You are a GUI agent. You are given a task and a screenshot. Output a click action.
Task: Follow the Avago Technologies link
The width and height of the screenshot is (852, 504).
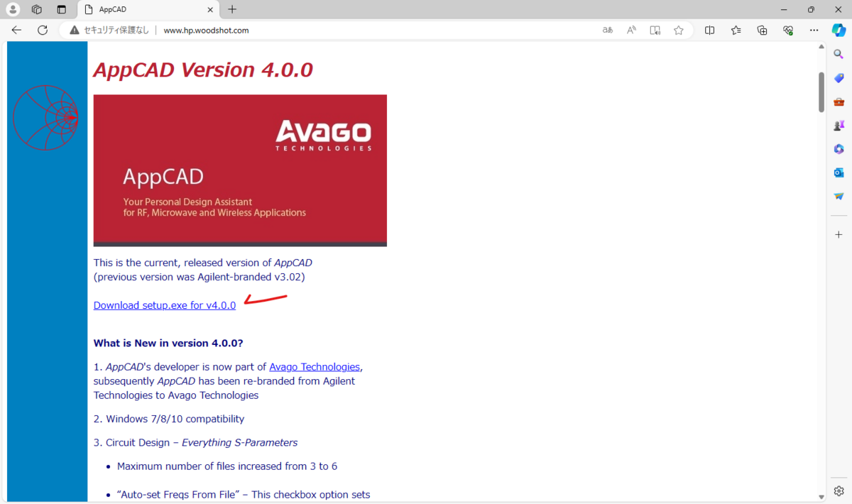(315, 367)
